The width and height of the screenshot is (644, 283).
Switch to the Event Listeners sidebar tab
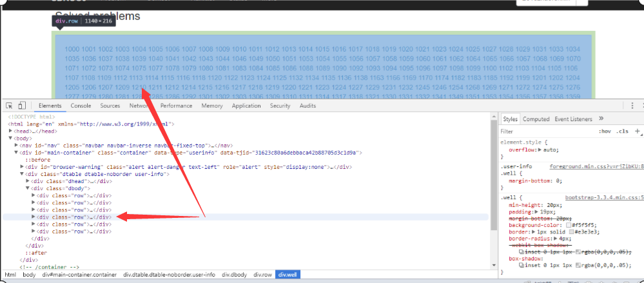573,119
